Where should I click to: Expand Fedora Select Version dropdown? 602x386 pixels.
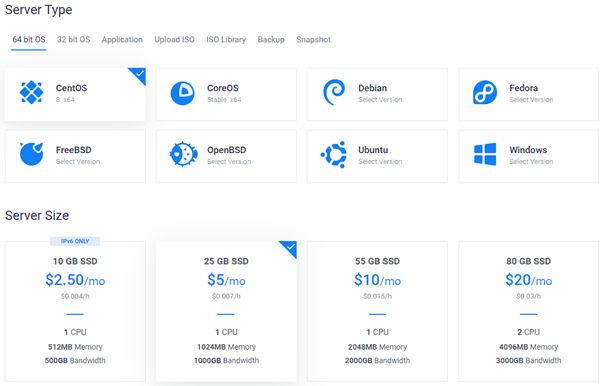click(531, 100)
